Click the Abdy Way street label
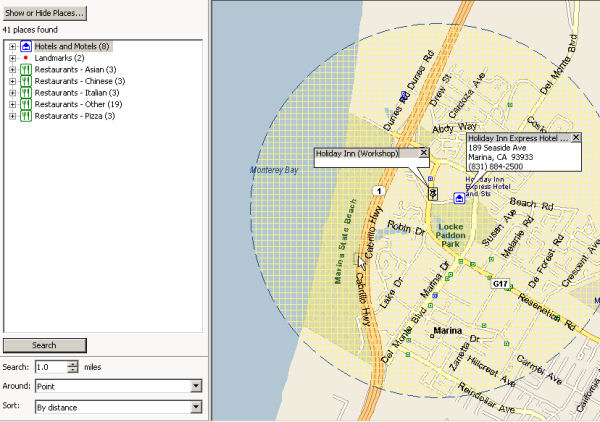 coord(455,128)
